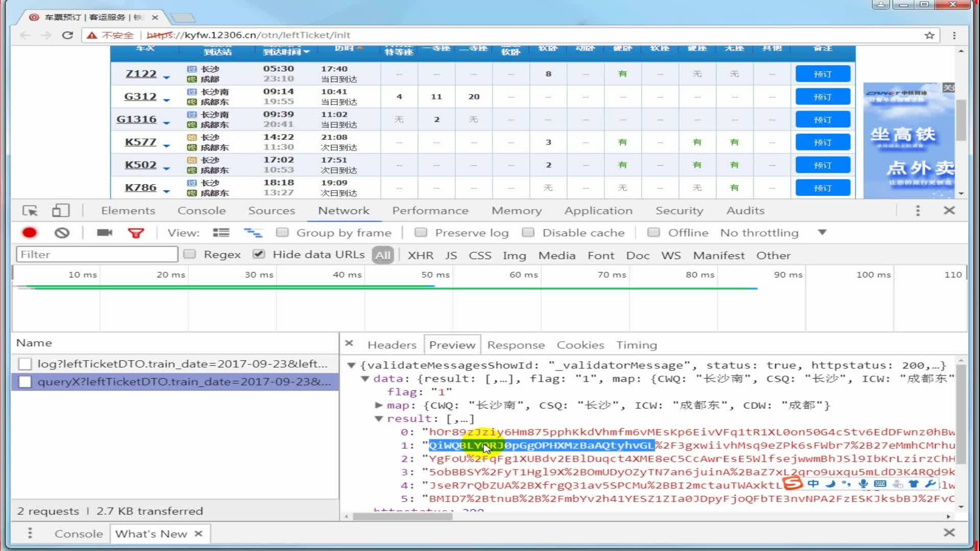Click the capture screenshots camera icon
Screen dimensions: 980x551
coord(104,233)
